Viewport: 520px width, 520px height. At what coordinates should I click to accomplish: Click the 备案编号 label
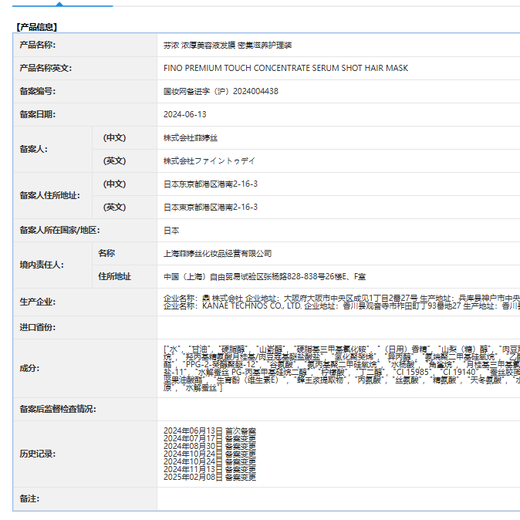point(38,91)
